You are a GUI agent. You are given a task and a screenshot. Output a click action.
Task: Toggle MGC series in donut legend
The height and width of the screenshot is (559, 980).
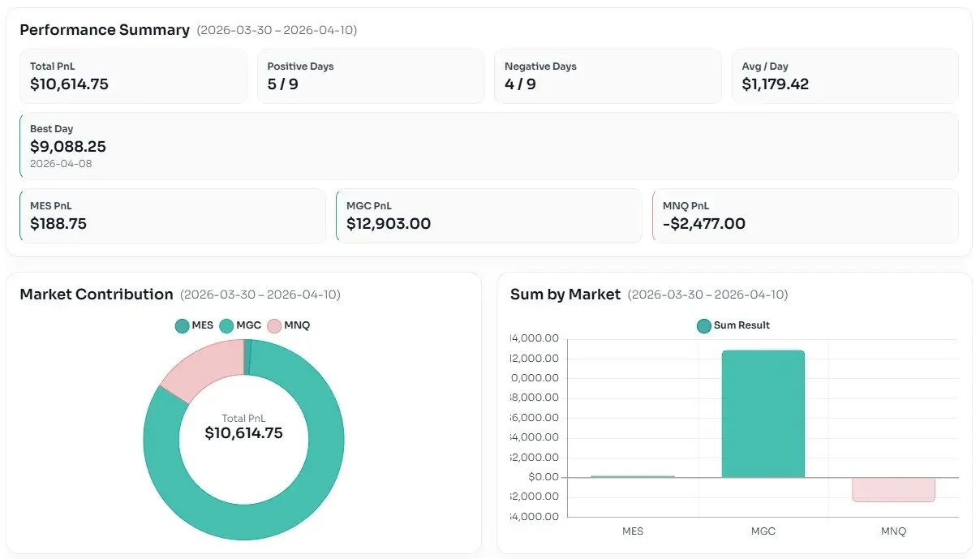tap(240, 325)
